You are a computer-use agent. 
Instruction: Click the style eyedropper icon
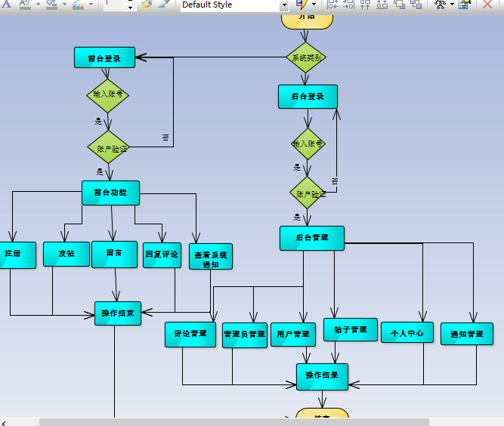[164, 5]
